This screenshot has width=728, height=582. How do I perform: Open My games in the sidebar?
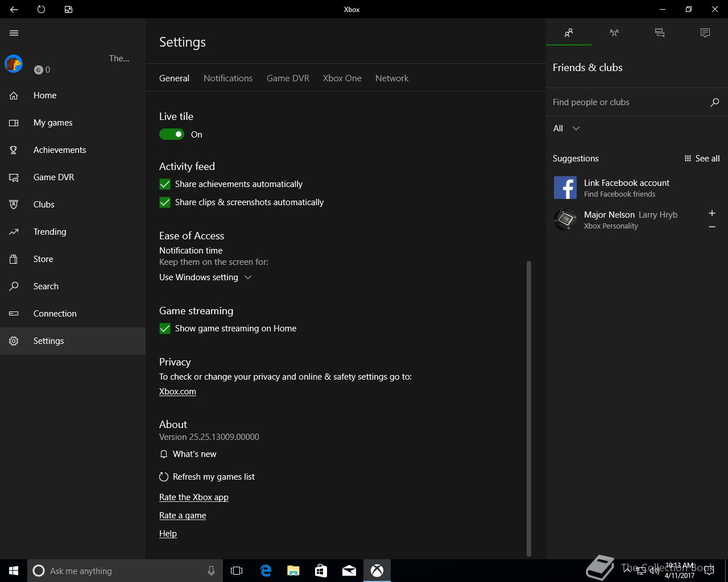click(x=73, y=123)
